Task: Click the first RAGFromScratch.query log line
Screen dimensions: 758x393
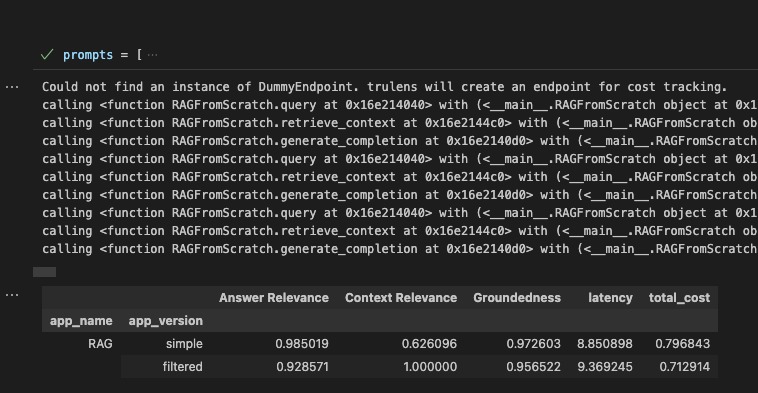Action: pyautogui.click(x=399, y=105)
